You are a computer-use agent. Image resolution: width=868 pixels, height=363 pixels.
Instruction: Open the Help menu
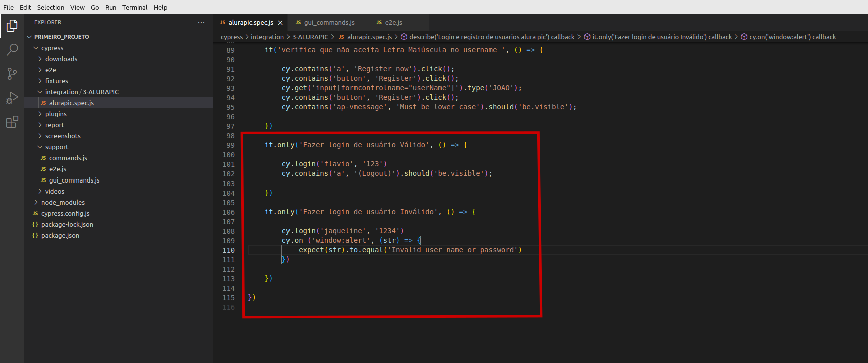click(x=161, y=7)
